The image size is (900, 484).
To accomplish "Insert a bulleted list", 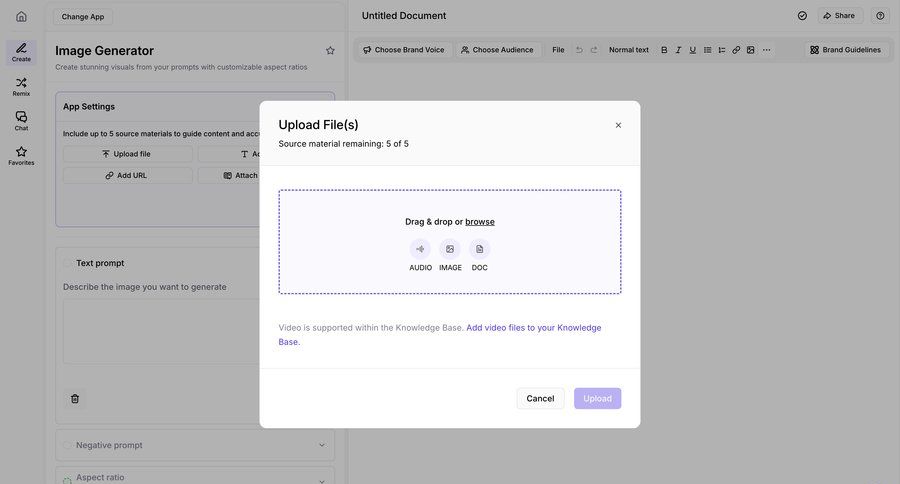I will pyautogui.click(x=707, y=50).
